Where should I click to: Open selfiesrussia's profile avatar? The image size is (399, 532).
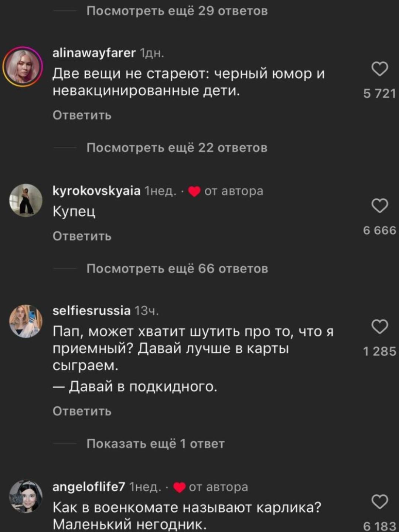click(25, 321)
